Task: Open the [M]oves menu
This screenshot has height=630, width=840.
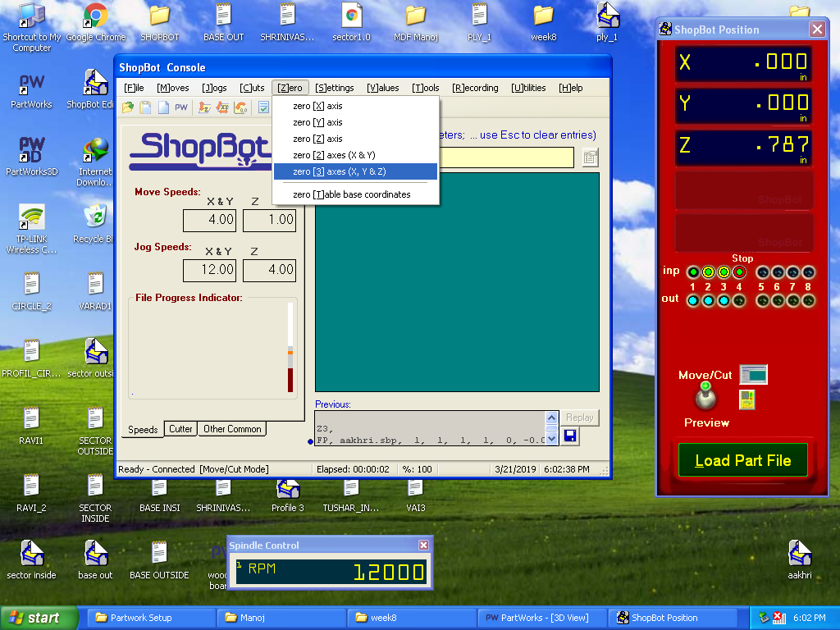Action: tap(172, 88)
